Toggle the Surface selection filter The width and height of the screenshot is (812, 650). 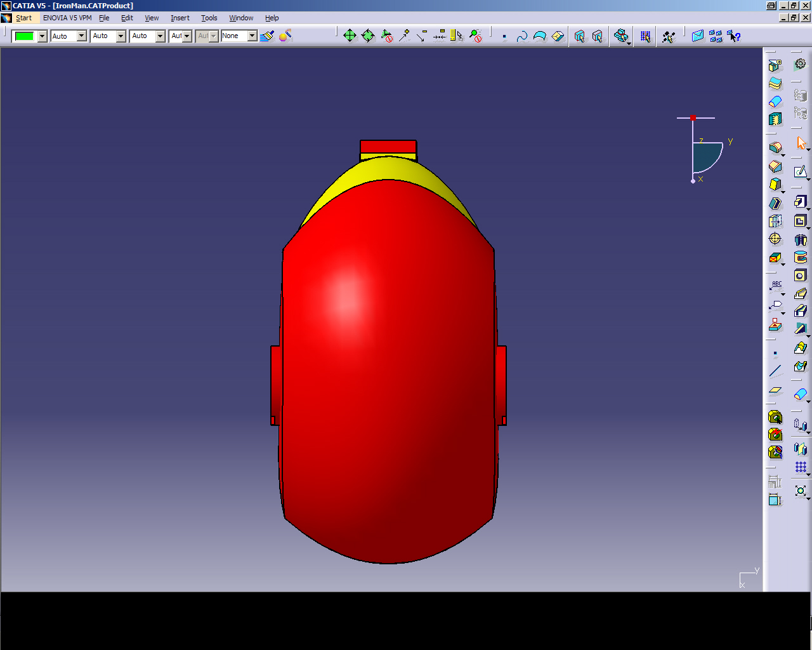(539, 36)
